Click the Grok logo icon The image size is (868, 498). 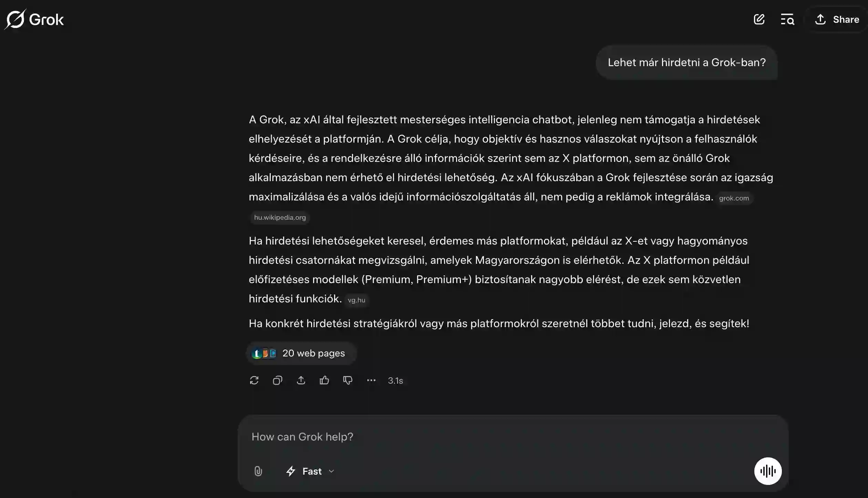coord(15,19)
